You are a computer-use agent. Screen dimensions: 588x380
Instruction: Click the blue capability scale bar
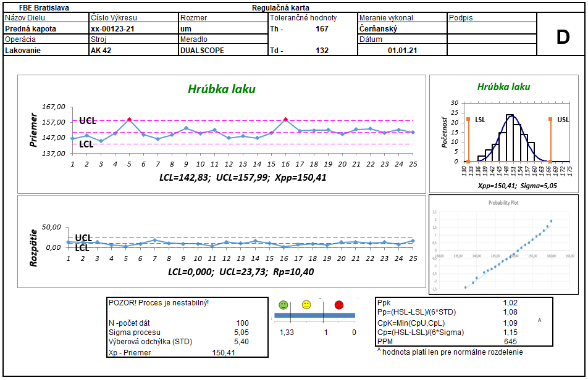pos(314,316)
